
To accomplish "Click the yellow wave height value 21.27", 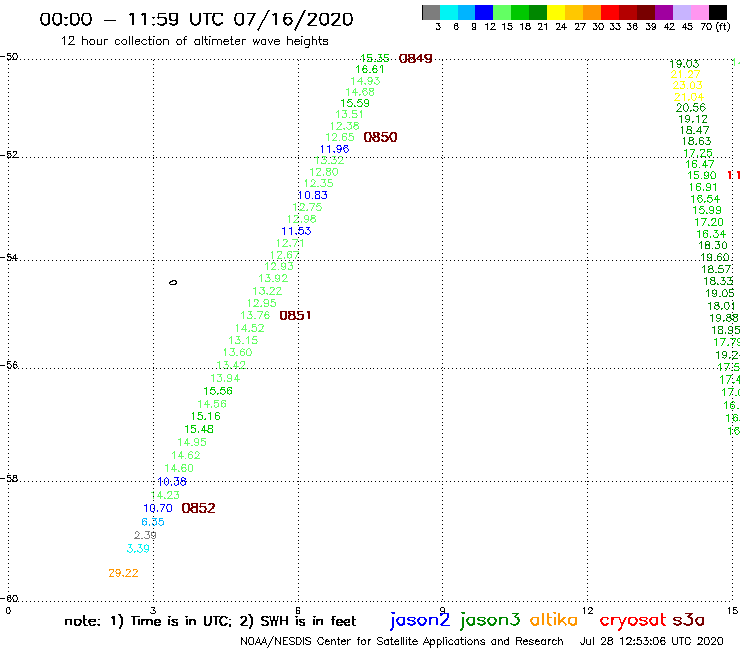I will pyautogui.click(x=685, y=74).
